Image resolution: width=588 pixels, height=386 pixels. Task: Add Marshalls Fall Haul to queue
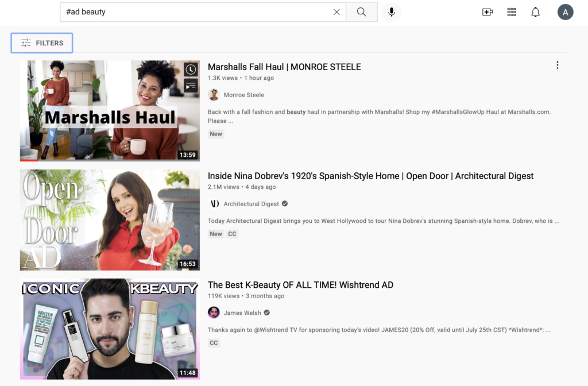click(190, 86)
